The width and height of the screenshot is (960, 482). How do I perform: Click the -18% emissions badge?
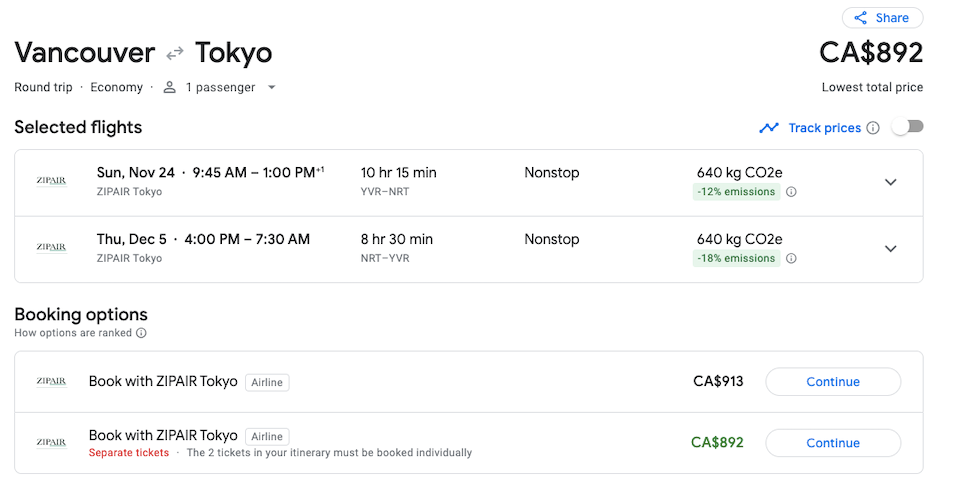tap(737, 258)
